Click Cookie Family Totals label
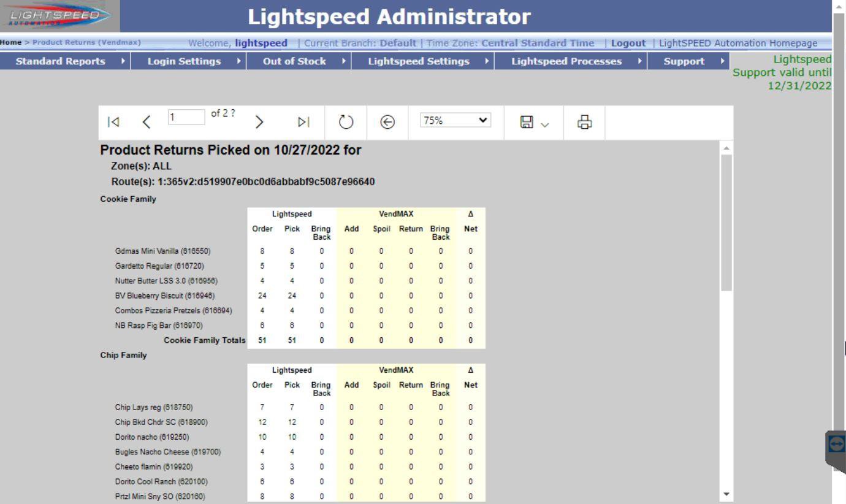Viewport: 846px width, 504px height. (204, 340)
